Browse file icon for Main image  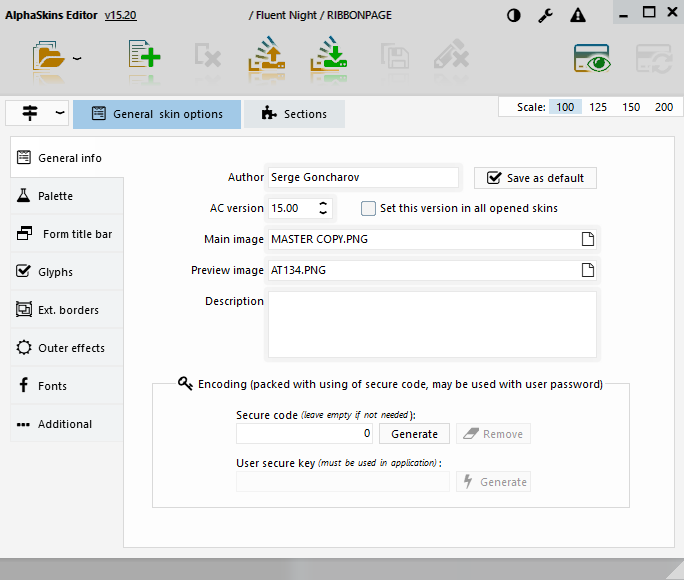[588, 239]
